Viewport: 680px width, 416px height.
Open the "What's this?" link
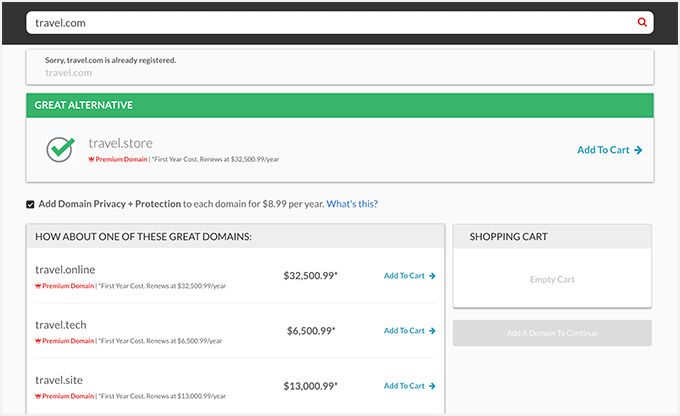click(352, 204)
